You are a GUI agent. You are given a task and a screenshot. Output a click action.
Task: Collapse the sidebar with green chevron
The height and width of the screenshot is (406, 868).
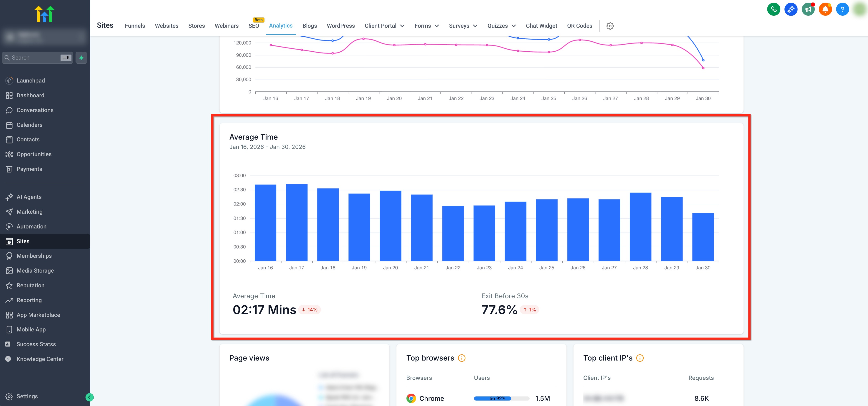tap(89, 397)
